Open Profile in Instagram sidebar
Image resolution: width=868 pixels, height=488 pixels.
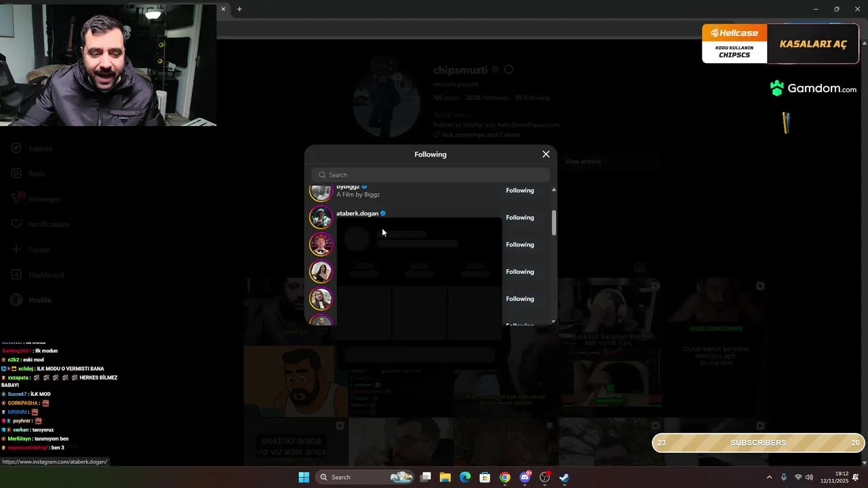pos(31,300)
